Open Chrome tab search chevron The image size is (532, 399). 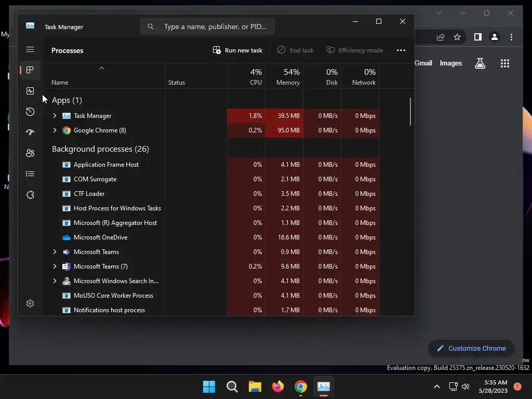[438, 13]
